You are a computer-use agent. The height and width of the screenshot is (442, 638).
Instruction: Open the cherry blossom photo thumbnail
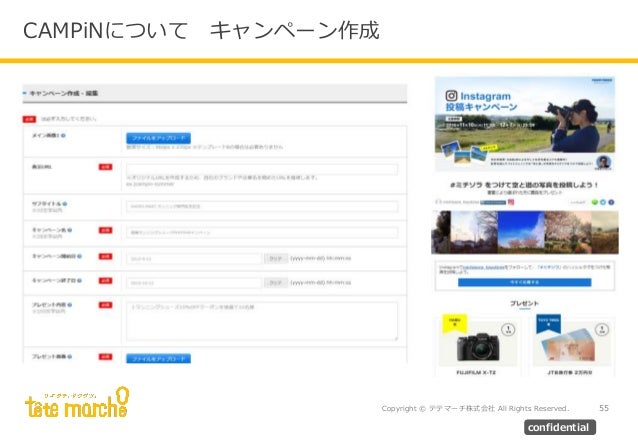568,232
